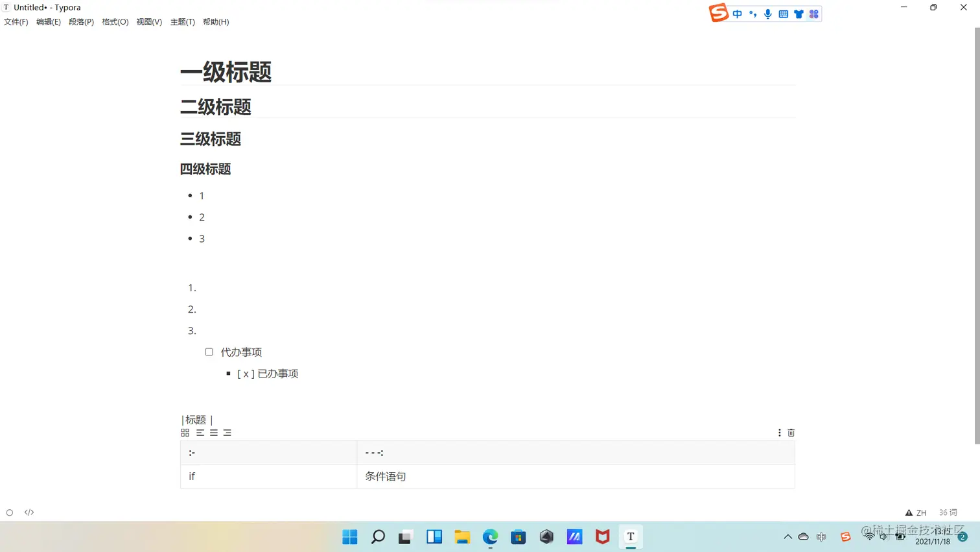Open the 编辑(E) menu
Image resolution: width=980 pixels, height=552 pixels.
pos(49,22)
